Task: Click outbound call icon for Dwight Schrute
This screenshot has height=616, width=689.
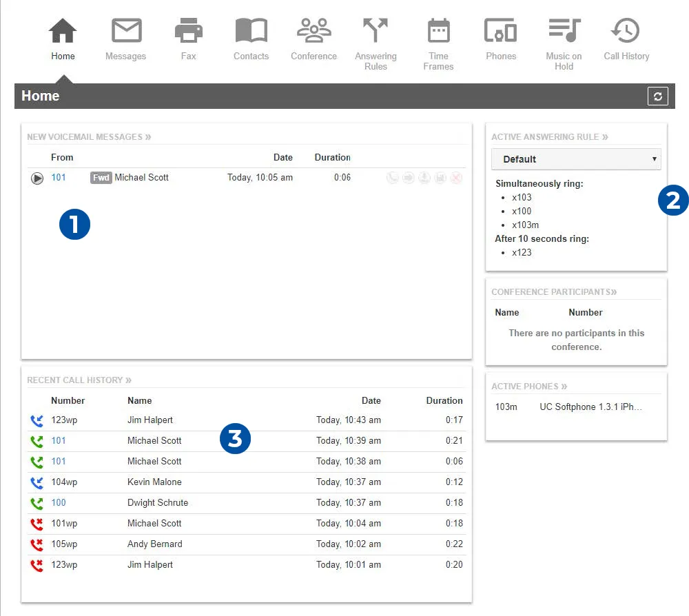Action: [37, 503]
